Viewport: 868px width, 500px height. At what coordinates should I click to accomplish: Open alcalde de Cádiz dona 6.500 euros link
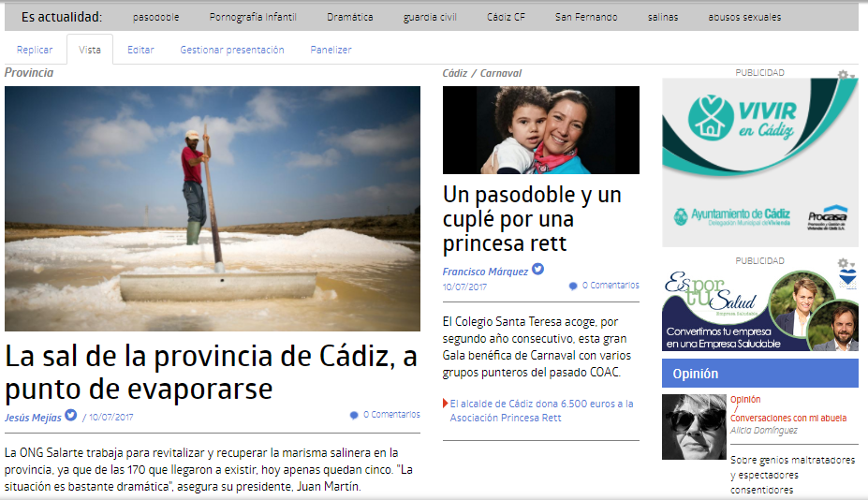point(541,411)
